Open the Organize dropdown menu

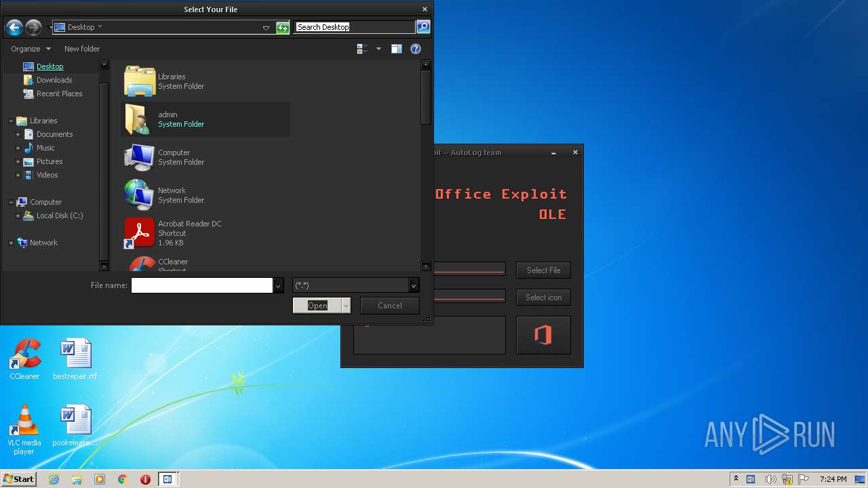tap(31, 49)
